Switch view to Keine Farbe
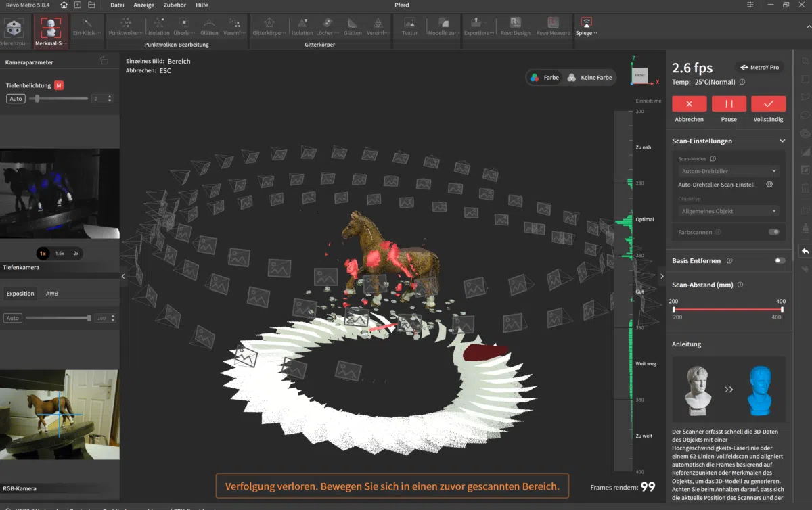 589,78
